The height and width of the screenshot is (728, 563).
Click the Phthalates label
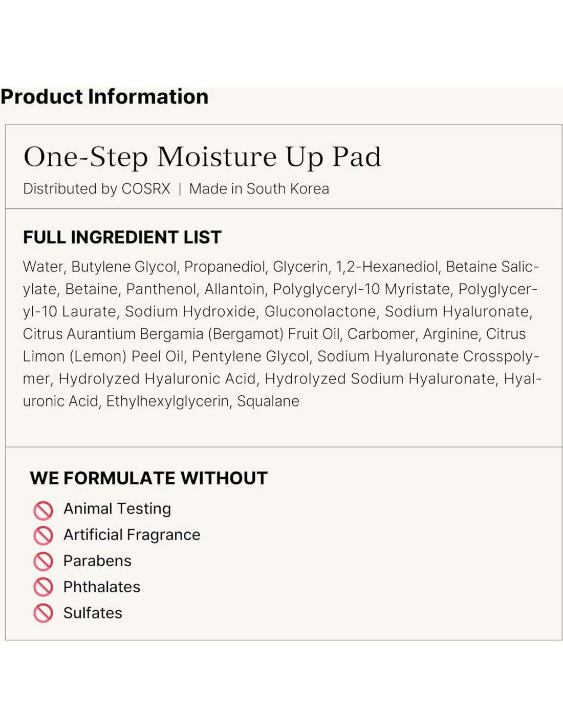point(102,587)
